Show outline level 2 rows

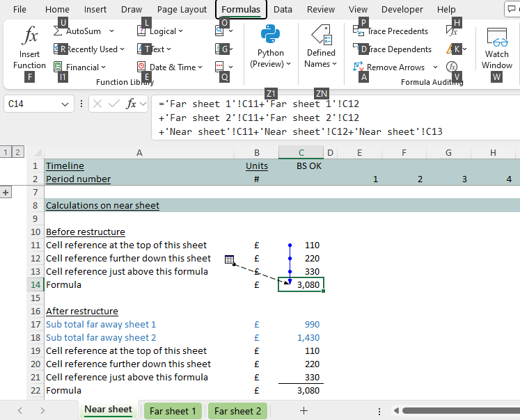18,152
